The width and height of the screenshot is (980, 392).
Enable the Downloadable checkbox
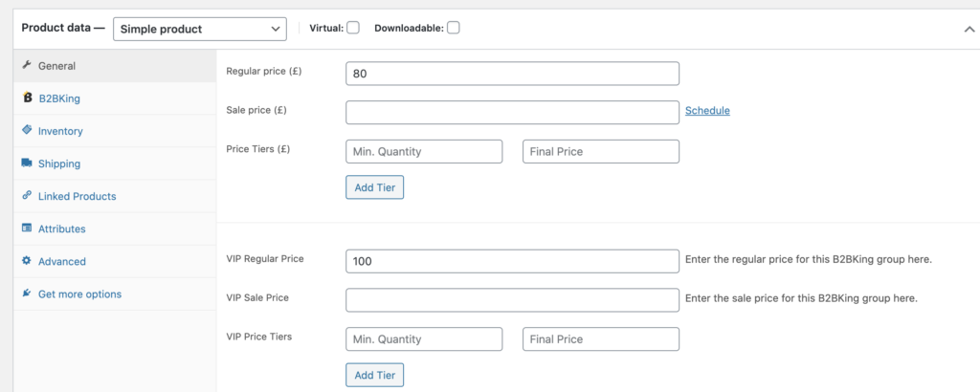453,28
